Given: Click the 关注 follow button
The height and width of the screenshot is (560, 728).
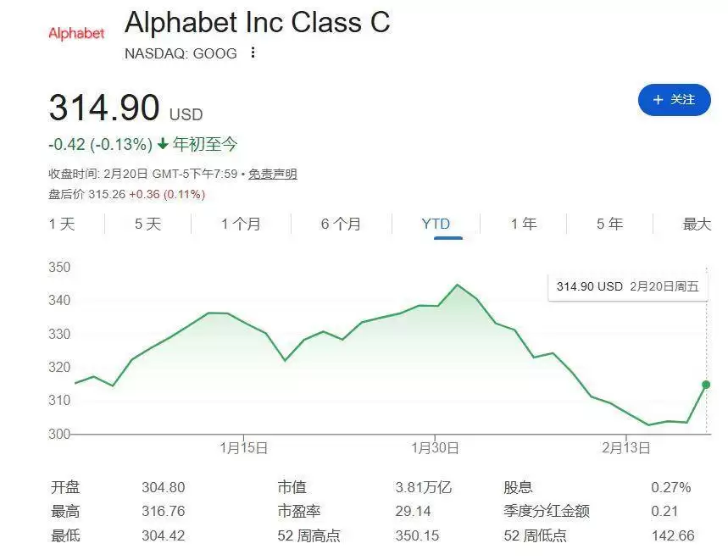Looking at the screenshot, I should 675,100.
